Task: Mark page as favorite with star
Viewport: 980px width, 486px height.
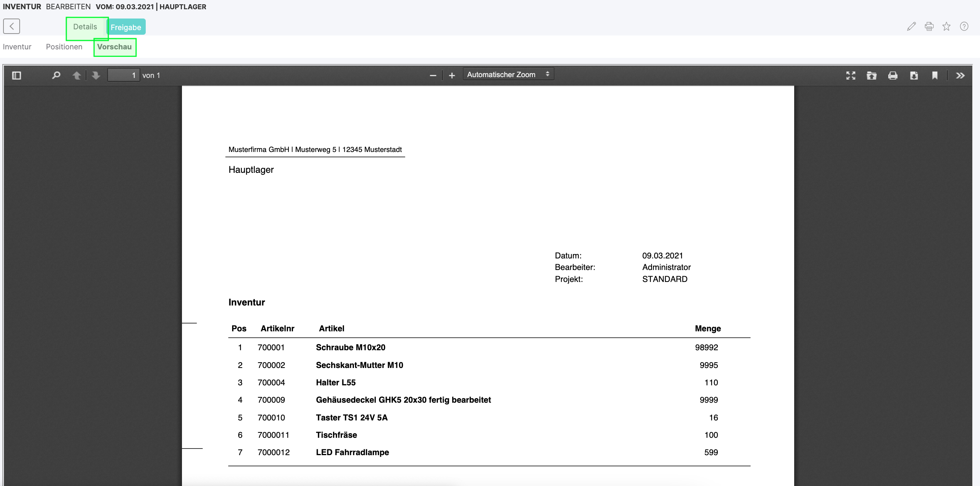Action: point(946,27)
